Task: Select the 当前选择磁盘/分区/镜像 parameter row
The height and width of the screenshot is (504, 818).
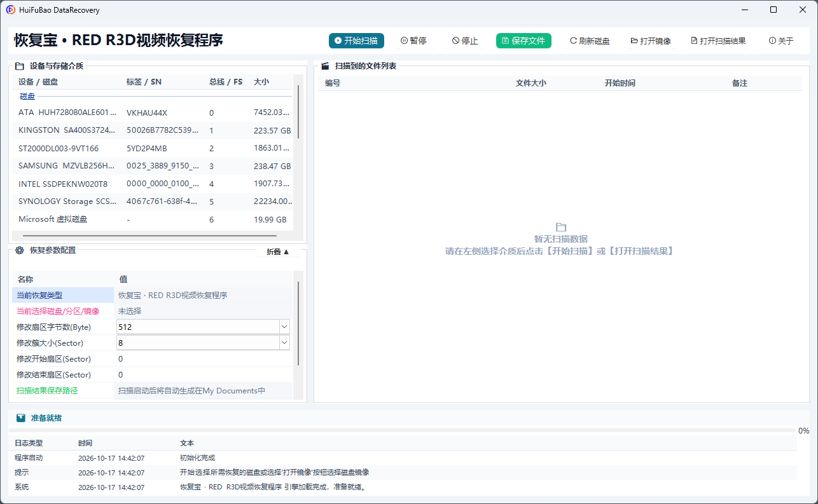Action: pyautogui.click(x=153, y=311)
